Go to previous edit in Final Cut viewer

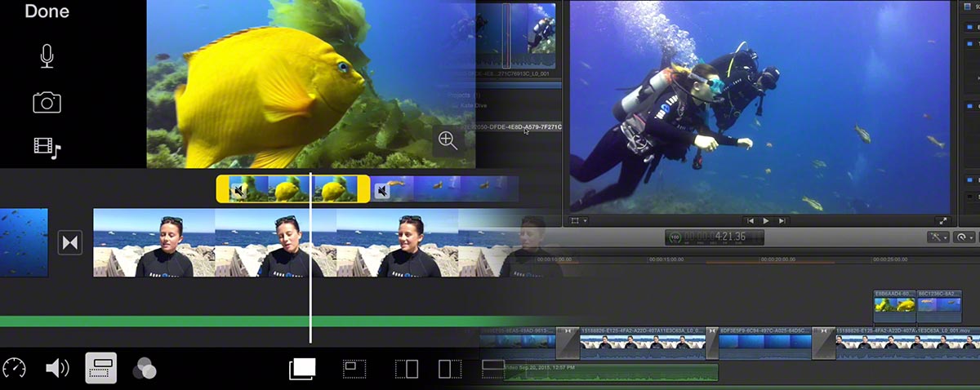point(750,220)
